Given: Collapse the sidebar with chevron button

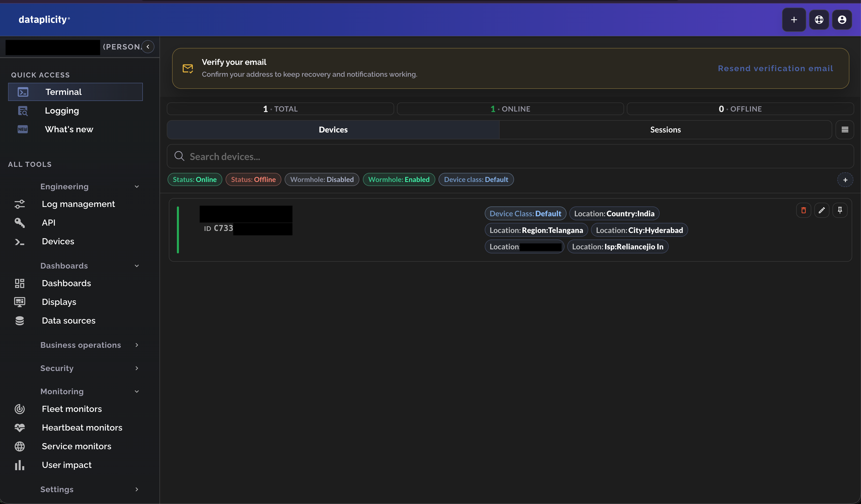Looking at the screenshot, I should point(148,47).
